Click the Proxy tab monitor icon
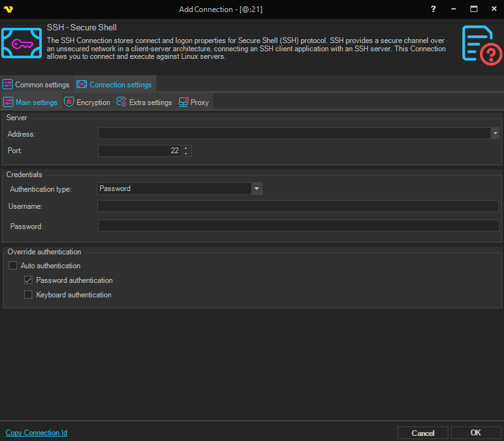This screenshot has height=441, width=504. (x=184, y=102)
